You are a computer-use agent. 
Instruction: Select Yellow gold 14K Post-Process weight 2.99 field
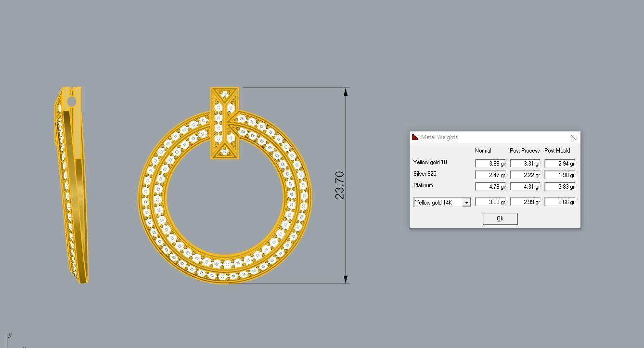coord(525,202)
